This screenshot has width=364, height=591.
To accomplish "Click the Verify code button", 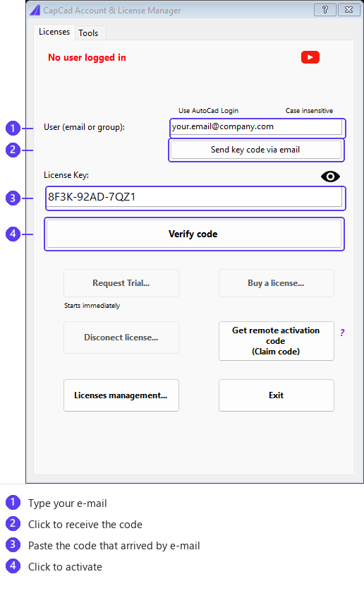I will click(x=194, y=234).
